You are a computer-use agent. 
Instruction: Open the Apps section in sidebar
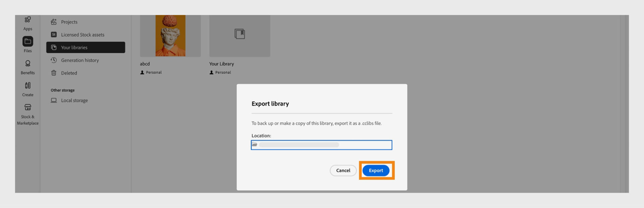28,23
